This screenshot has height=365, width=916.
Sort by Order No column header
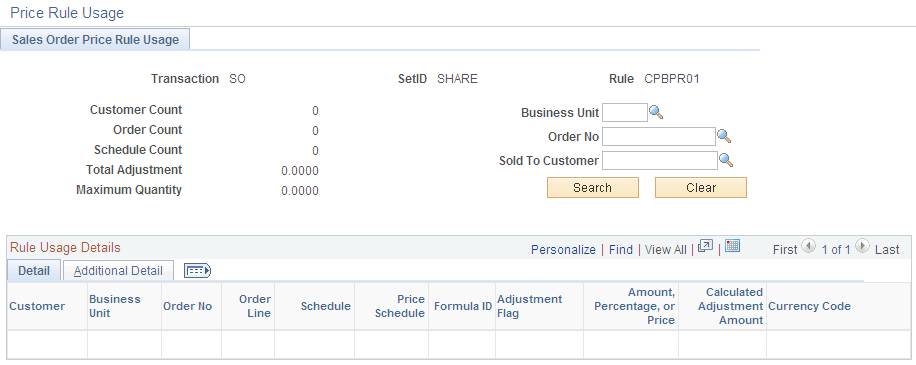[x=188, y=306]
